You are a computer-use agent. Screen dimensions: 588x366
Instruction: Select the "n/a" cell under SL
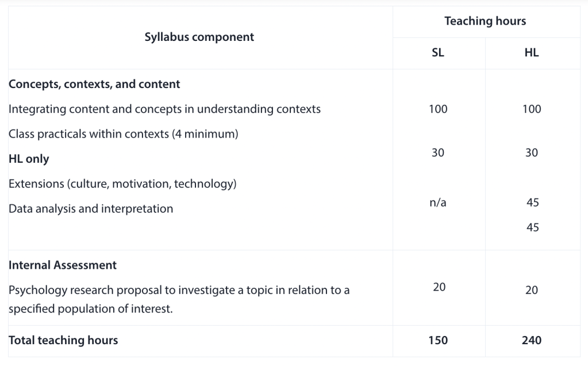438,203
